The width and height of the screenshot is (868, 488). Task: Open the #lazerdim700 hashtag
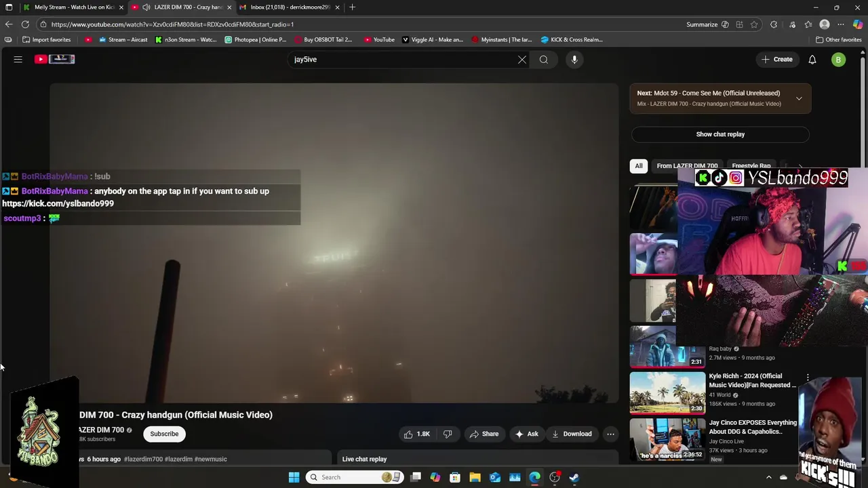coord(143,460)
